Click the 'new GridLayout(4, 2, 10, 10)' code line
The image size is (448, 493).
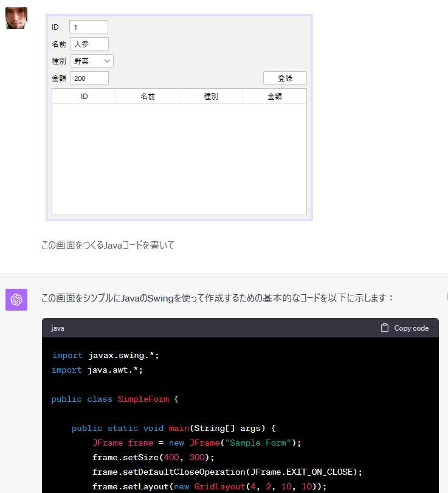click(209, 487)
